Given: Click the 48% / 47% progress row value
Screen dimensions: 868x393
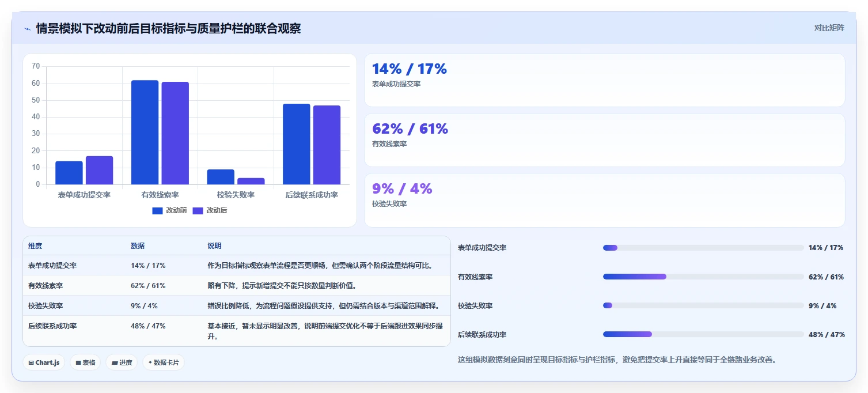Looking at the screenshot, I should tap(827, 334).
